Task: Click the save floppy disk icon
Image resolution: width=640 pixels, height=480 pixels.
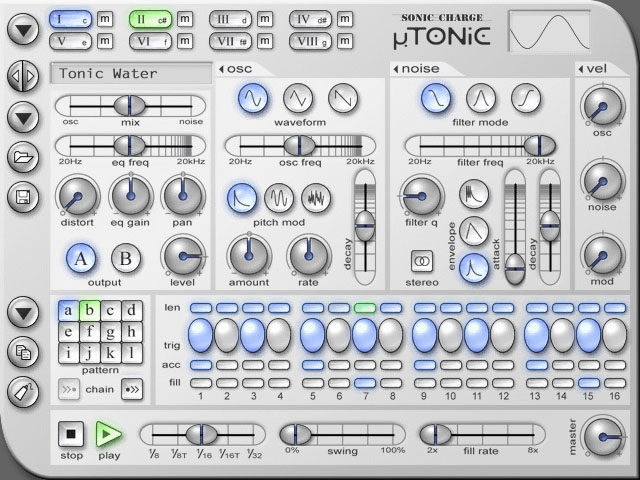Action: [x=23, y=197]
